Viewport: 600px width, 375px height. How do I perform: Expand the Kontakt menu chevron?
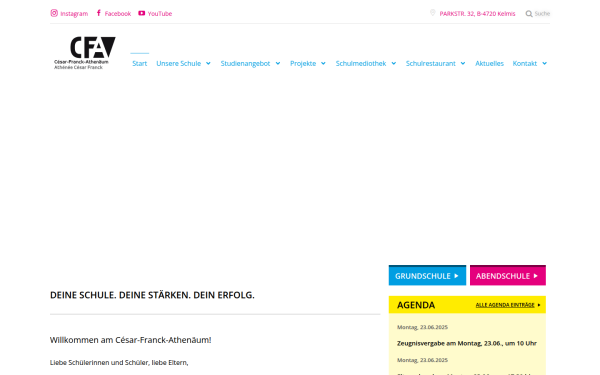coord(545,64)
